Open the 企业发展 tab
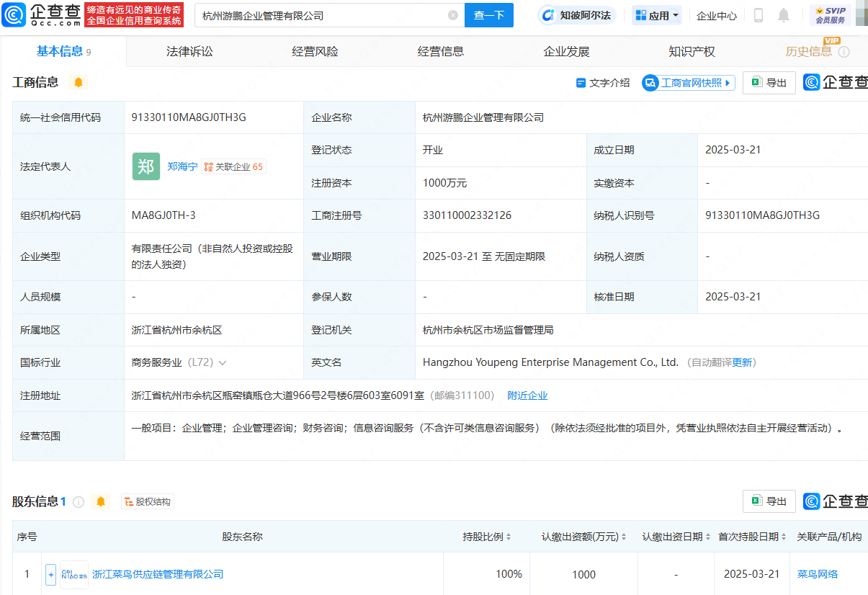Image resolution: width=868 pixels, height=595 pixels. (566, 51)
